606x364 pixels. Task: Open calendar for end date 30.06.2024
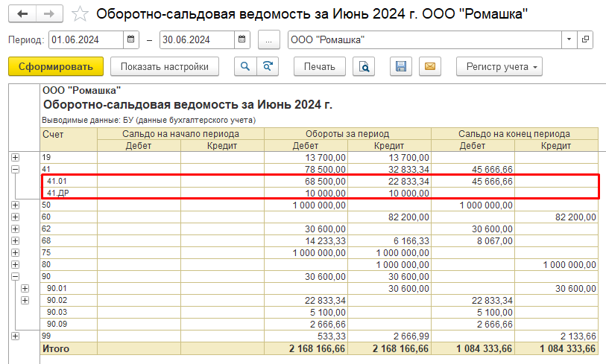(242, 39)
